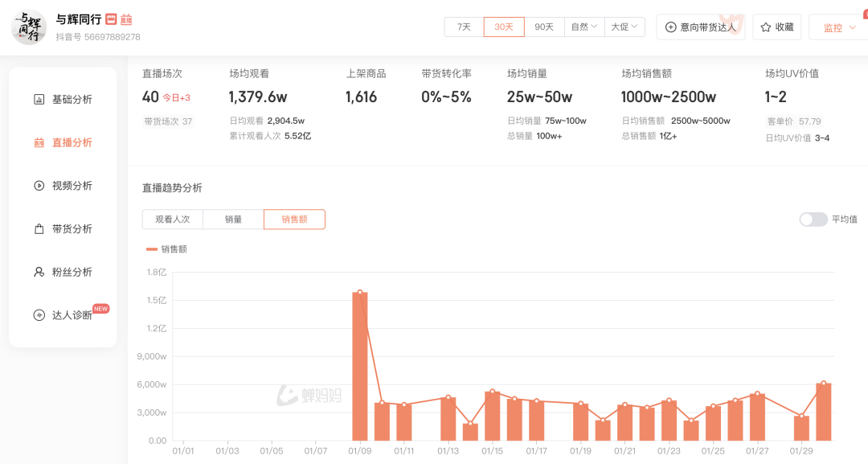The image size is (868, 464).
Task: Open the 大促 dropdown
Action: click(624, 27)
